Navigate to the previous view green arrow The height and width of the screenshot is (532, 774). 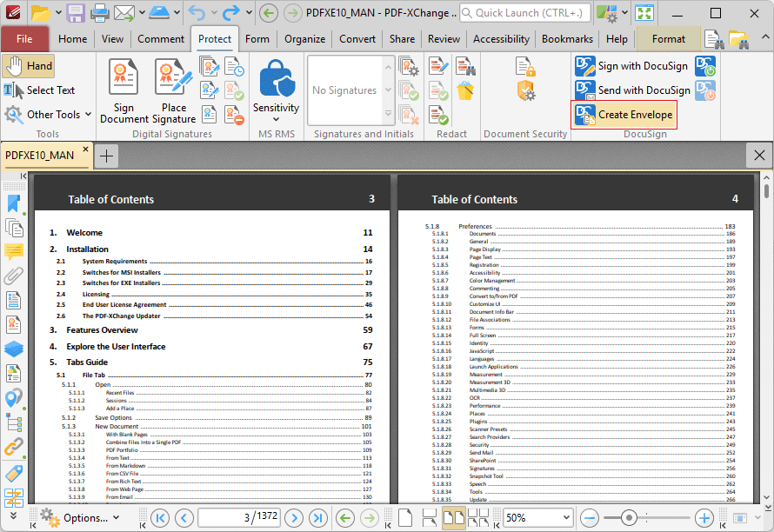(x=345, y=518)
